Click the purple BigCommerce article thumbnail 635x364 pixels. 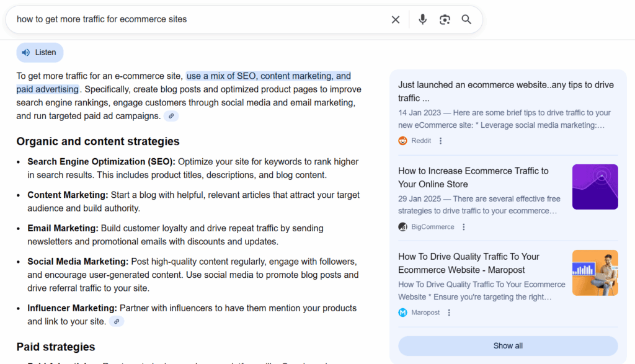pyautogui.click(x=595, y=187)
